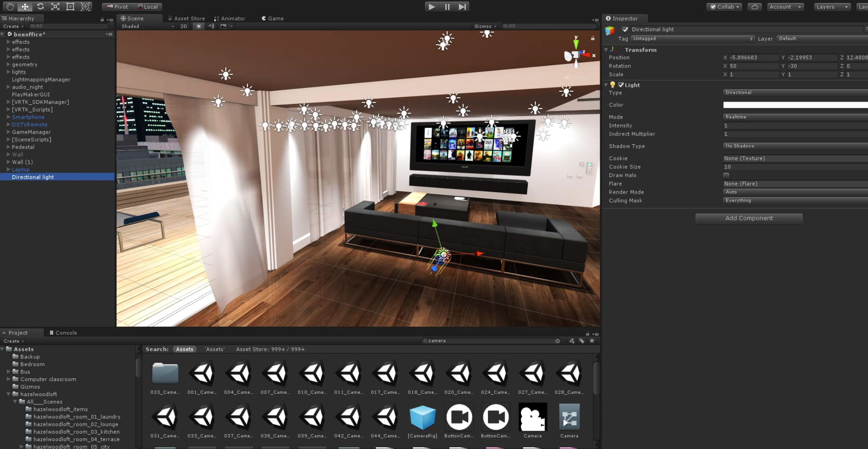
Task: Lock the Hierarchy panel
Action: point(102,19)
